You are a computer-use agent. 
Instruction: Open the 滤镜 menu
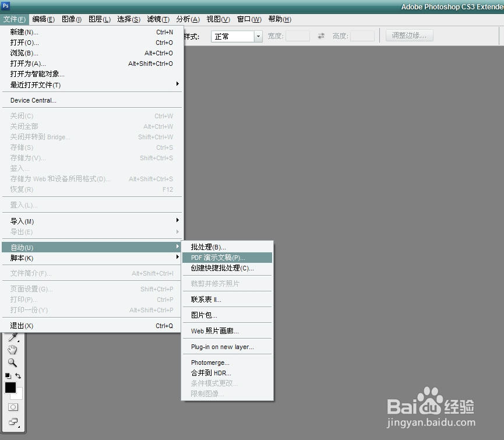tap(157, 19)
